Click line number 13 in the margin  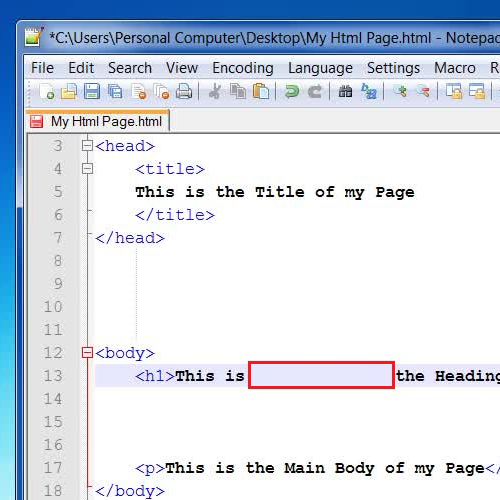coord(53,376)
